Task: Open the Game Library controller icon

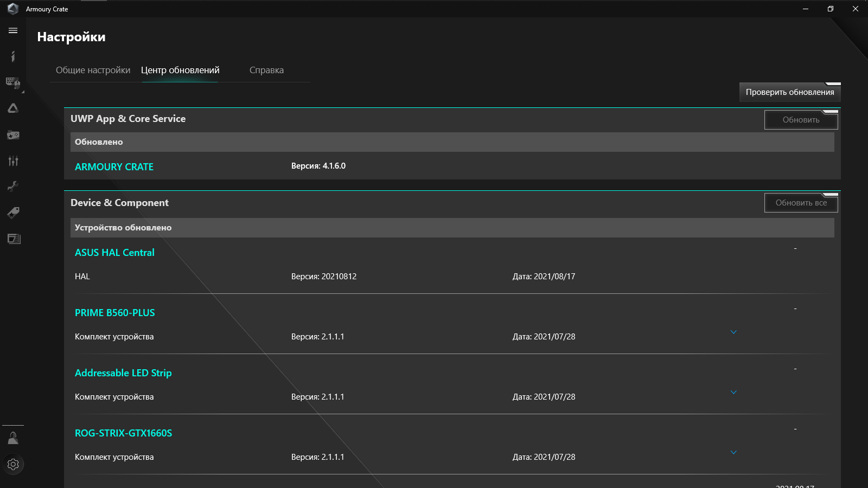Action: click(x=13, y=135)
